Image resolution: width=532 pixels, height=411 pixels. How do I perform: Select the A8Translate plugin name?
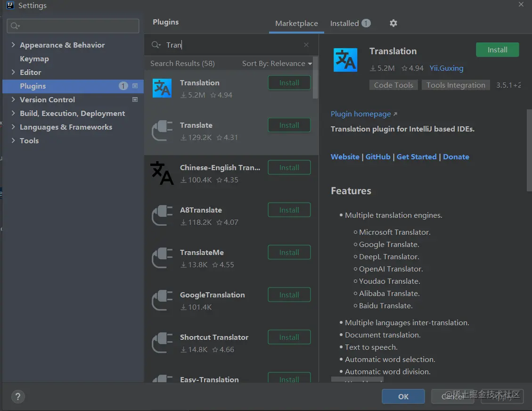click(201, 210)
